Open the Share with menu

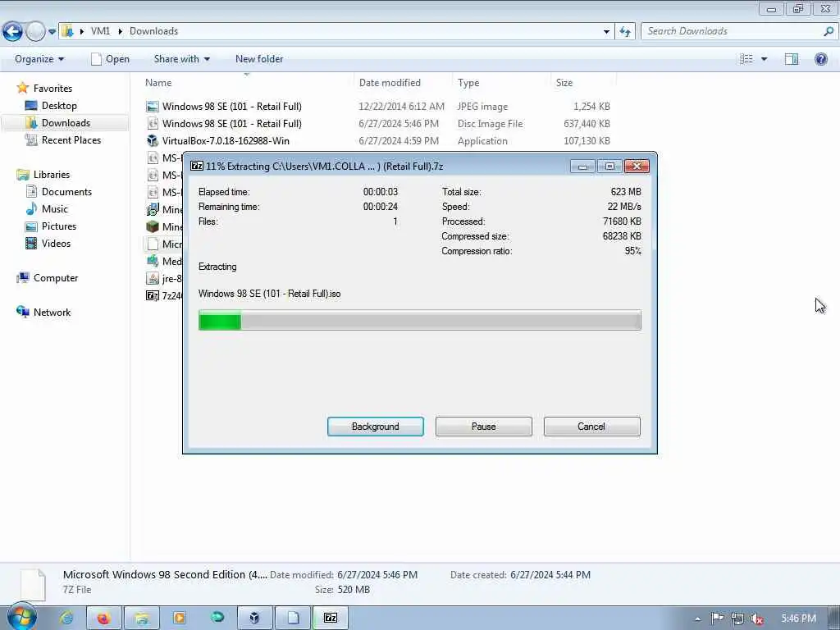pos(181,59)
